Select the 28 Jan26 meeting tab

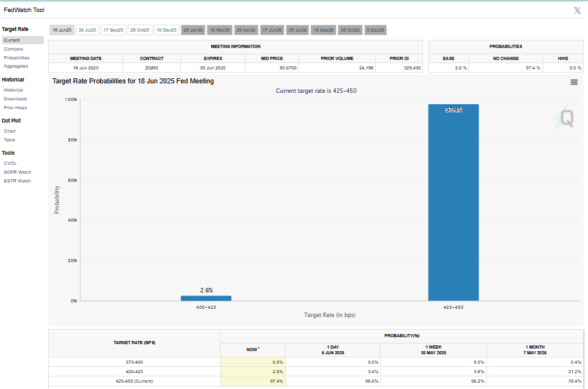click(x=193, y=30)
